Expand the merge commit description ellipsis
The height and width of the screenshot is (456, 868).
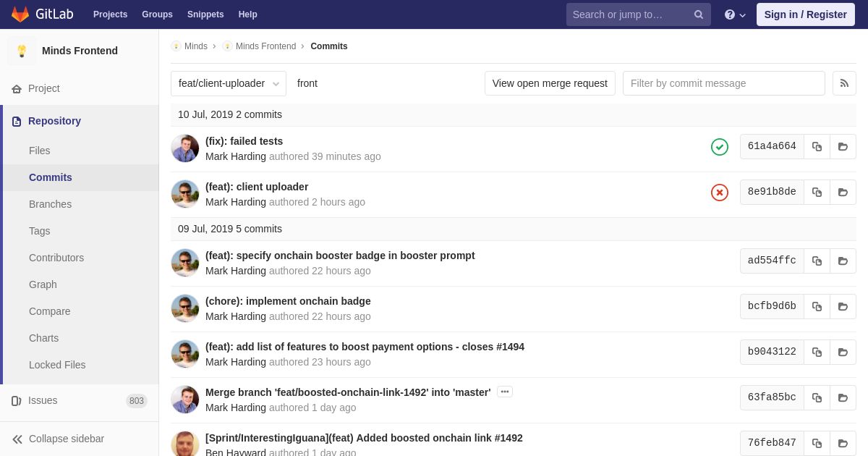(505, 392)
